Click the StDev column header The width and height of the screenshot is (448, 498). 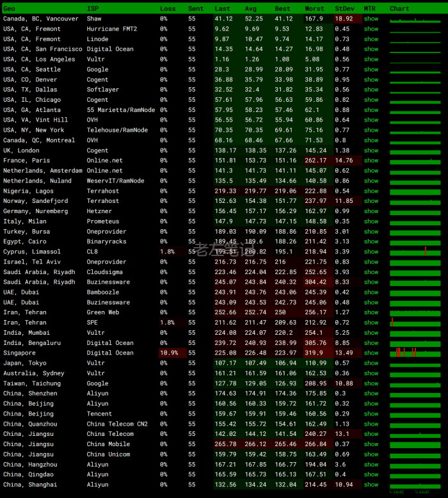[x=344, y=8]
